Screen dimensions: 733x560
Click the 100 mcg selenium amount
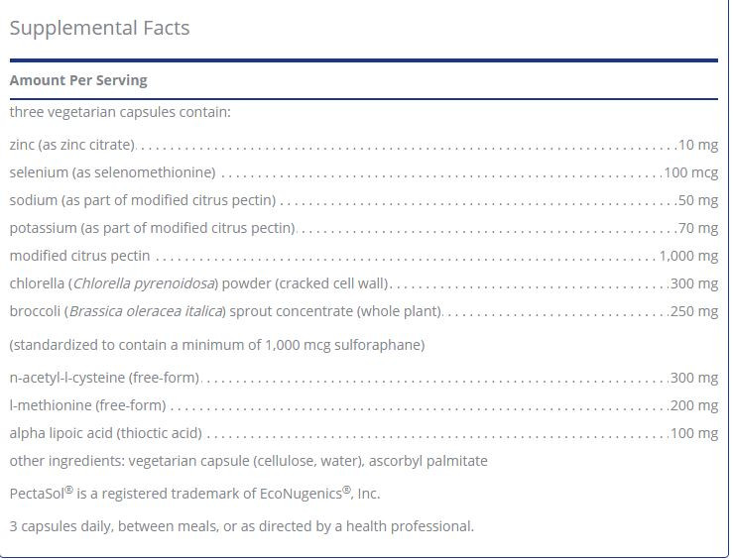point(690,172)
